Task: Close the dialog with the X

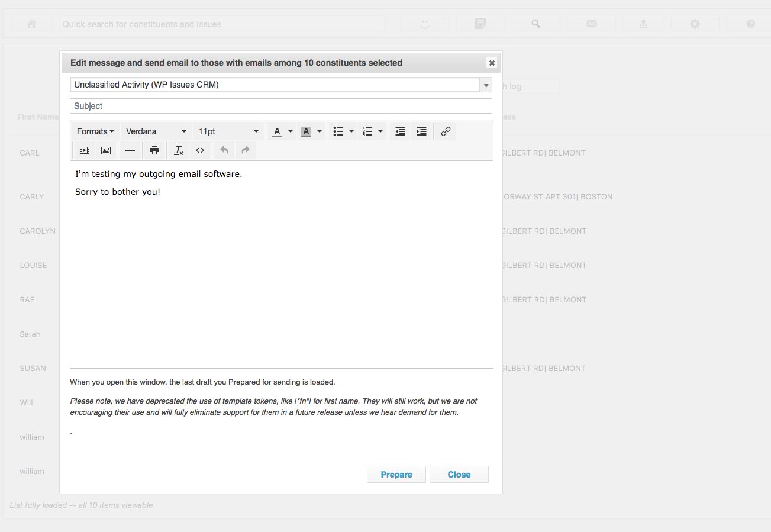Action: [x=492, y=63]
